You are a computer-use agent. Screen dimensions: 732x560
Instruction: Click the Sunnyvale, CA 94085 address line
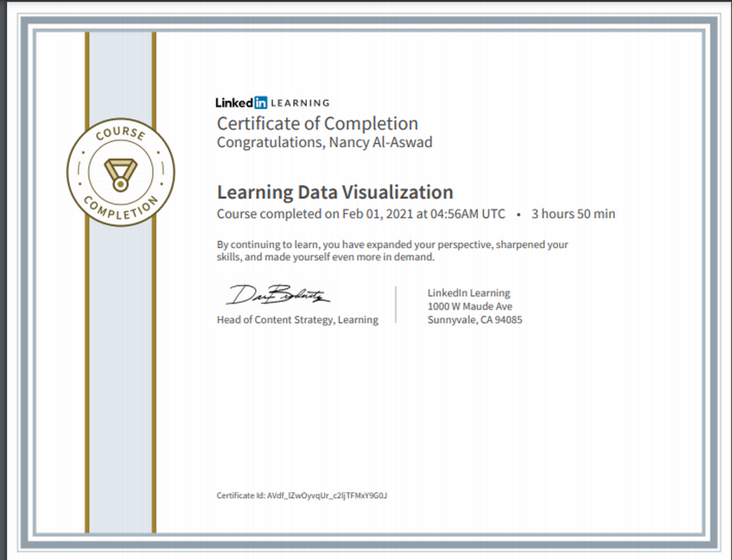[474, 320]
